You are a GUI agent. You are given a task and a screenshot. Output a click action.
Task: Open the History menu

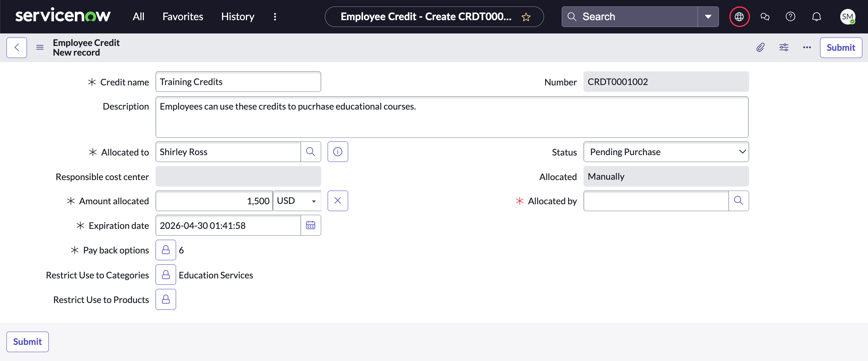click(238, 17)
